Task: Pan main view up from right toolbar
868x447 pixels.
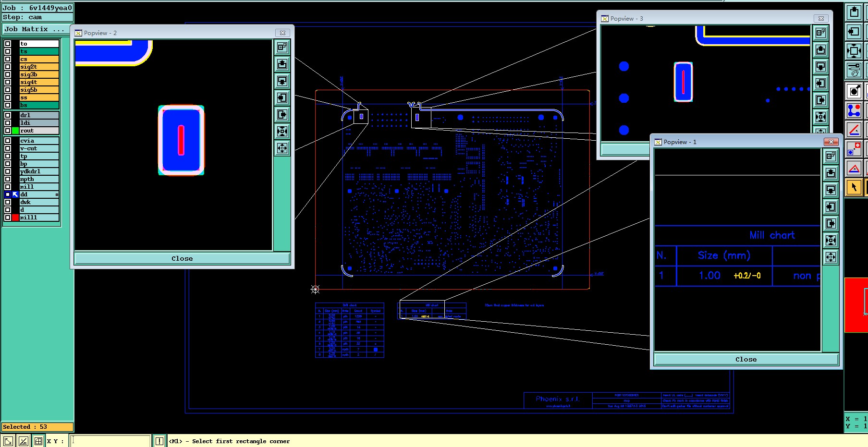Action: [854, 12]
